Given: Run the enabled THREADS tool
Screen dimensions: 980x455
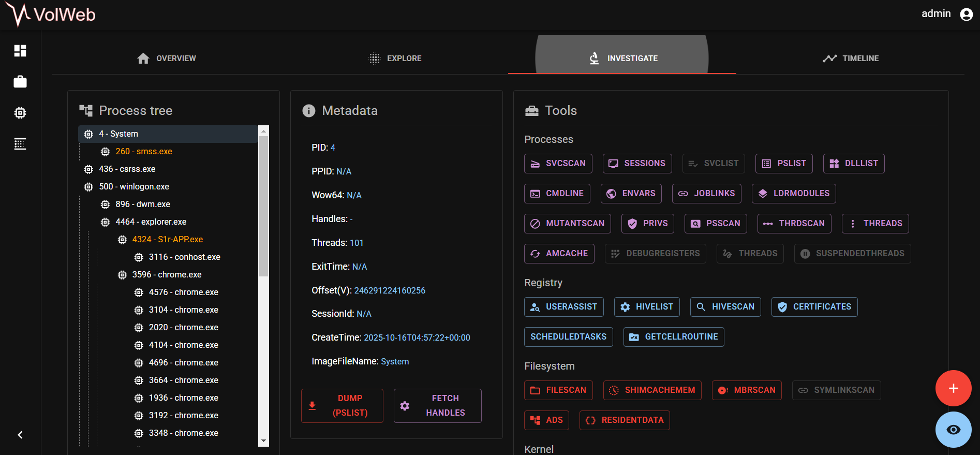Looking at the screenshot, I should pos(875,224).
